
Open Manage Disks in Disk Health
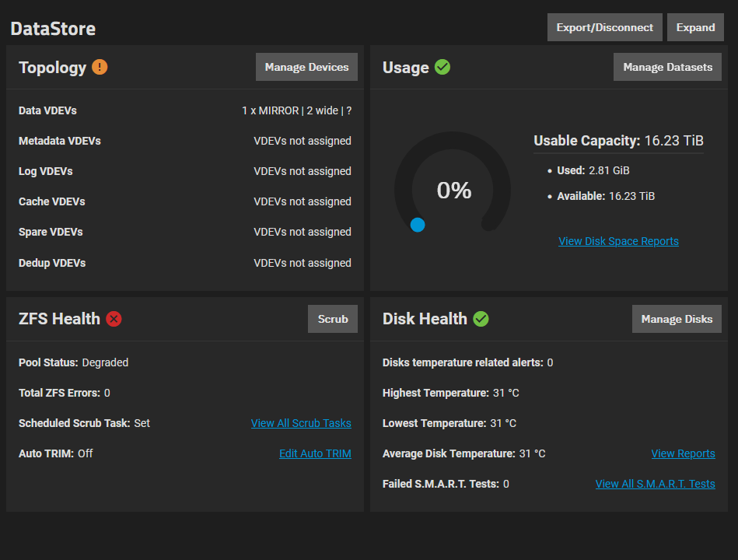(677, 319)
